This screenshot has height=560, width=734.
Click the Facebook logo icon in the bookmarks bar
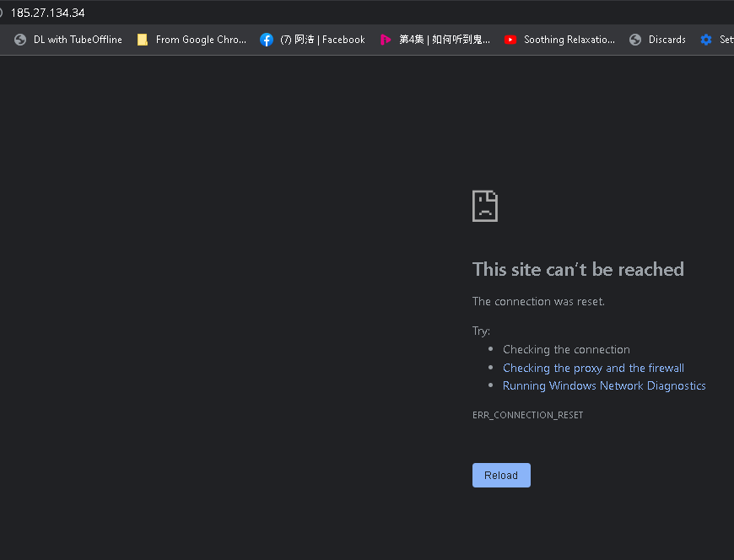click(267, 40)
